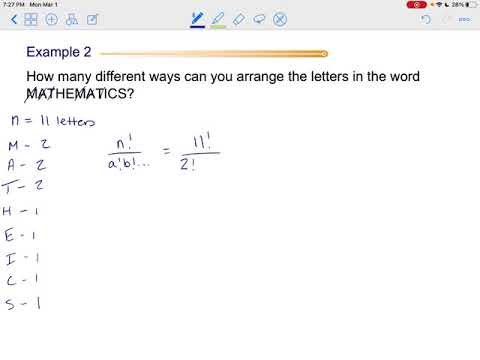480x360 pixels.
Task: Select the eraser tool
Action: tap(239, 19)
